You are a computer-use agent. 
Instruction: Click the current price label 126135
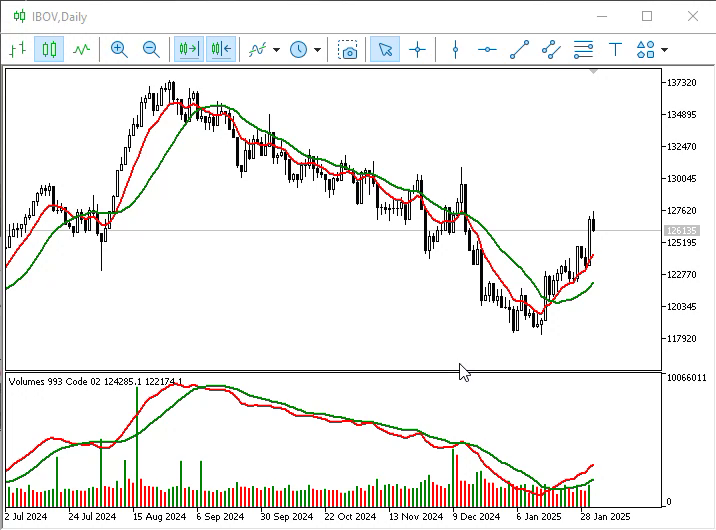click(681, 231)
